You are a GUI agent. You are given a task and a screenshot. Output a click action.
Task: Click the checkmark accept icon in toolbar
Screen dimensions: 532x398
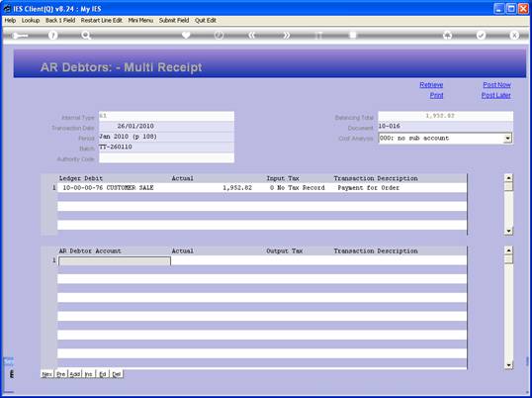[481, 35]
